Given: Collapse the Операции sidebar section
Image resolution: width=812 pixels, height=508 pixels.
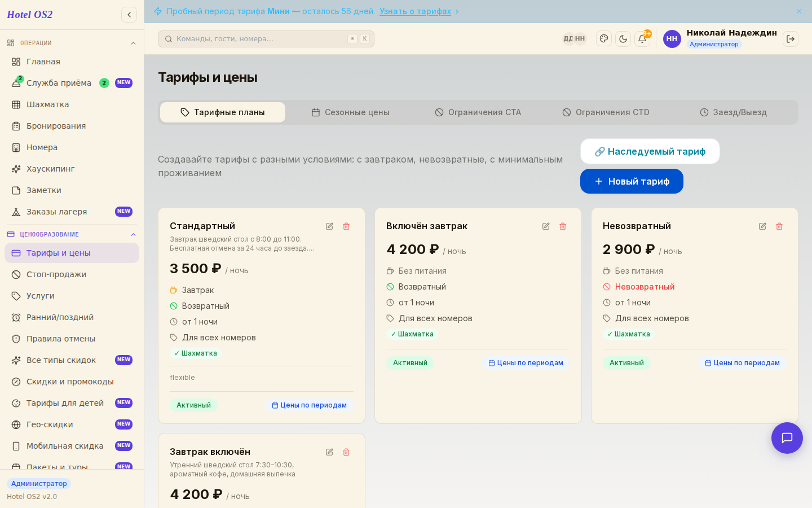Looking at the screenshot, I should 133,43.
